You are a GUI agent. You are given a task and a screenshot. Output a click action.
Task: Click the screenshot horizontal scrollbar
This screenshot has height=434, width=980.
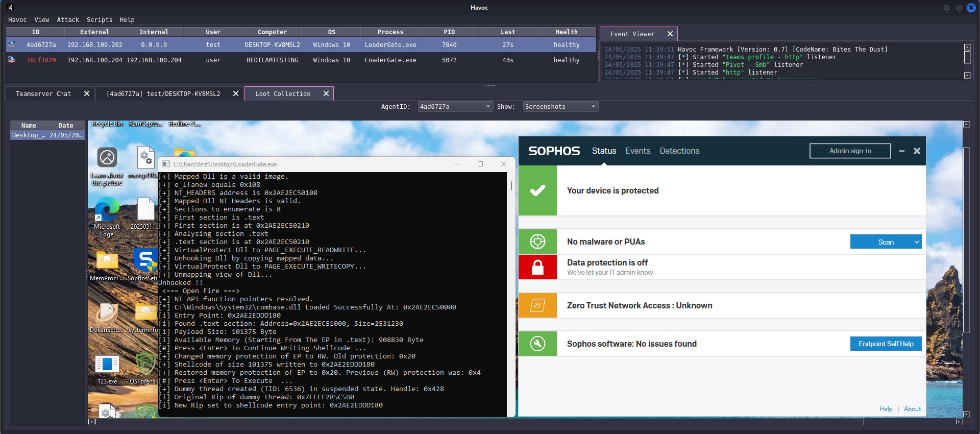click(479, 422)
